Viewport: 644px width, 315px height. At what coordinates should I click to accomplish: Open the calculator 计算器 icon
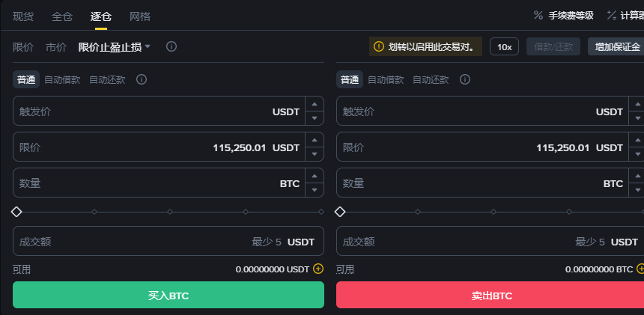click(612, 16)
